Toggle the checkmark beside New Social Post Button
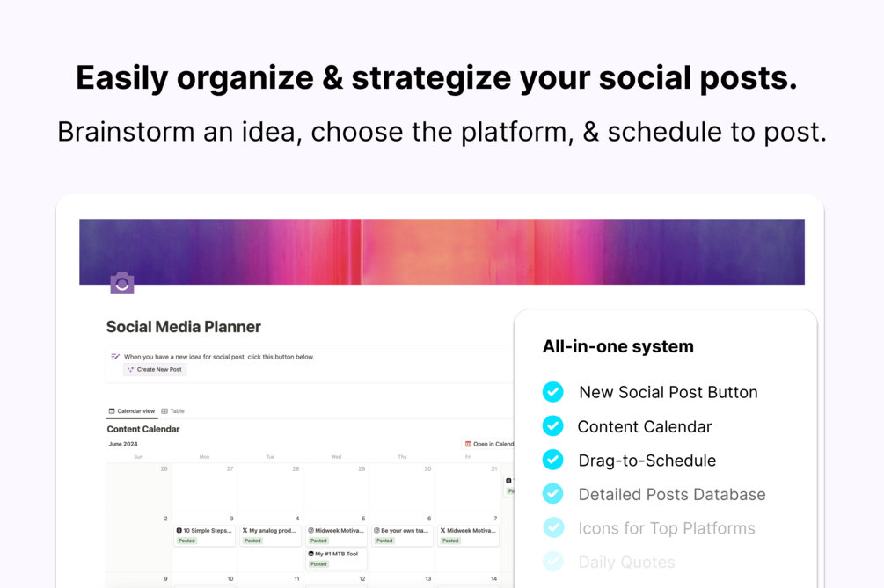Viewport: 884px width, 588px height. [552, 392]
